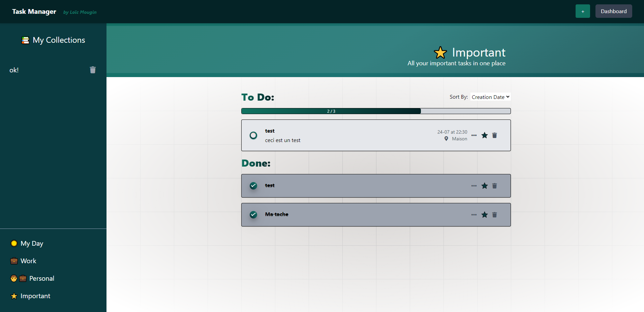Click the face icon beside Personal

pyautogui.click(x=14, y=278)
